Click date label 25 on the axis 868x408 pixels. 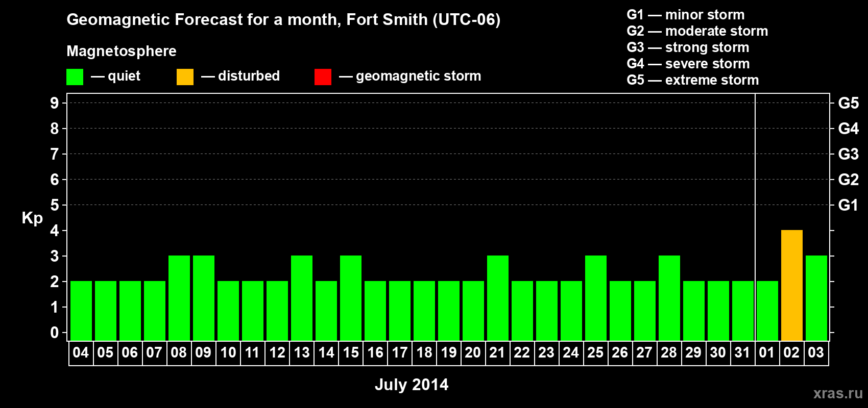pos(595,352)
